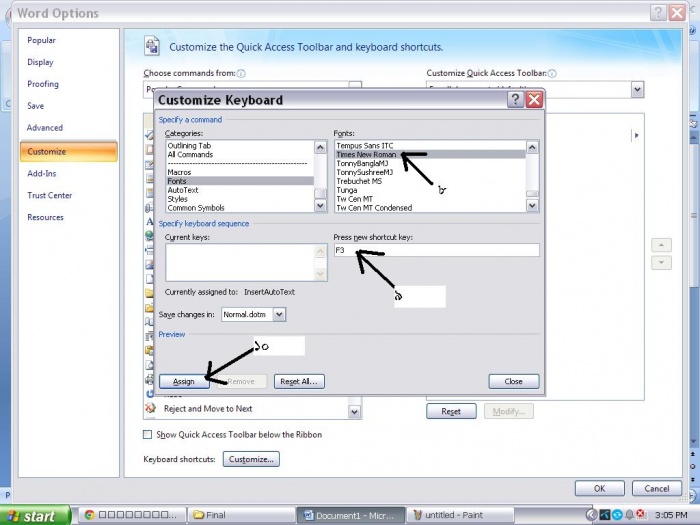The height and width of the screenshot is (525, 700).
Task: Select Tempus Sans ITC font
Action: (x=430, y=146)
